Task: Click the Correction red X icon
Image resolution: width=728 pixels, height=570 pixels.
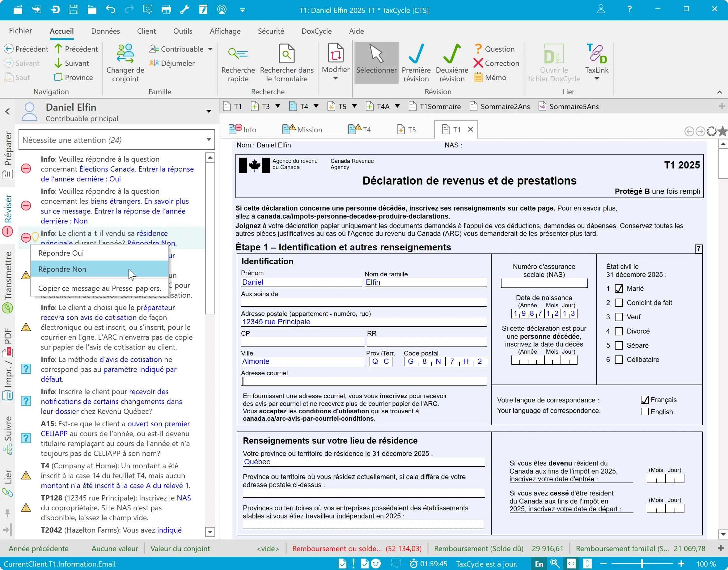Action: pyautogui.click(x=478, y=63)
